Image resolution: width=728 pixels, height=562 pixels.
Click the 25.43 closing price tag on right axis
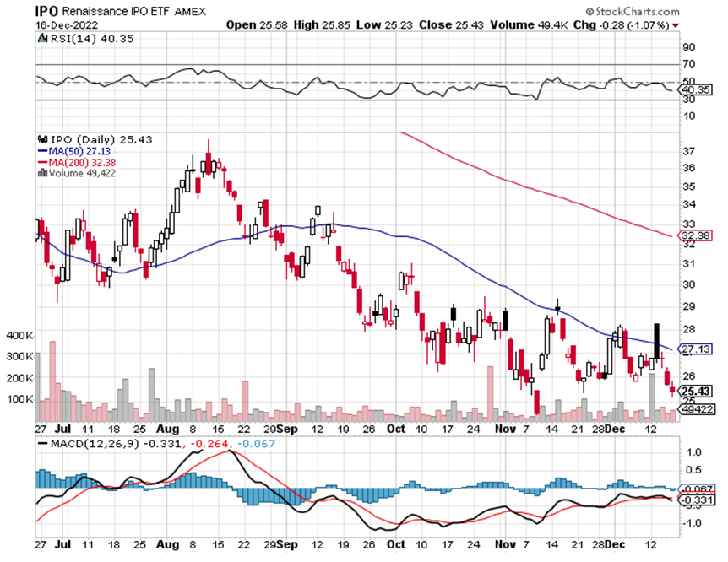click(694, 392)
